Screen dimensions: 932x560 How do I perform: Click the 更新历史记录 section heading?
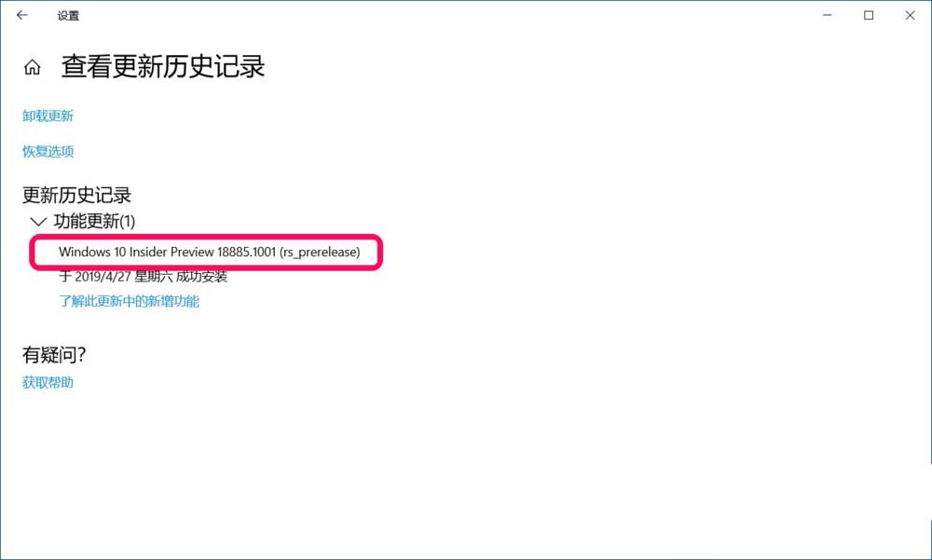(x=76, y=195)
